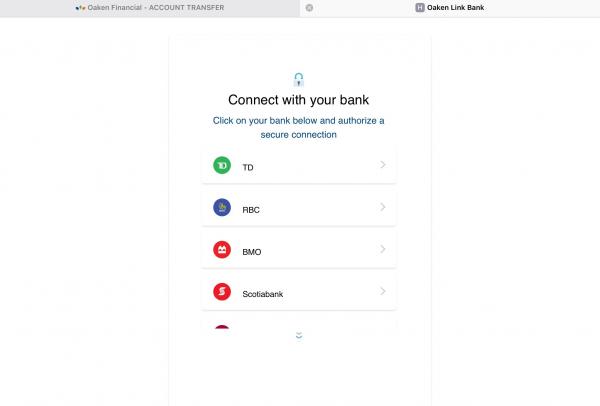The image size is (600, 406).
Task: Expand the BMO row chevron arrow
Action: (383, 249)
